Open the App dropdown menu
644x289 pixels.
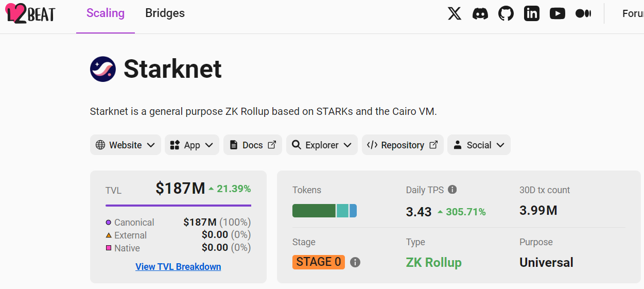pyautogui.click(x=192, y=145)
